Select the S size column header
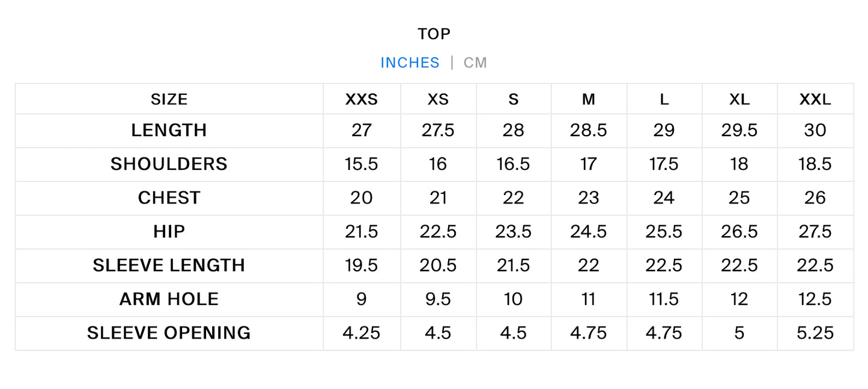The height and width of the screenshot is (389, 868). (514, 100)
